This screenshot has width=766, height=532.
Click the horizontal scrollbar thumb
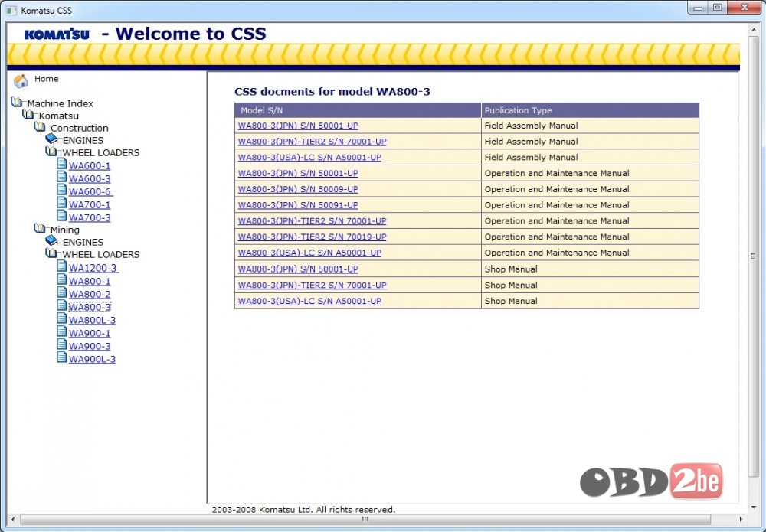[x=365, y=519]
